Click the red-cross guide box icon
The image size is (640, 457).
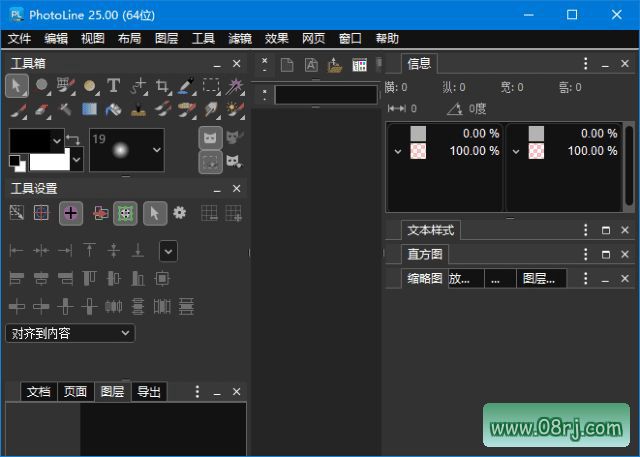(41, 213)
